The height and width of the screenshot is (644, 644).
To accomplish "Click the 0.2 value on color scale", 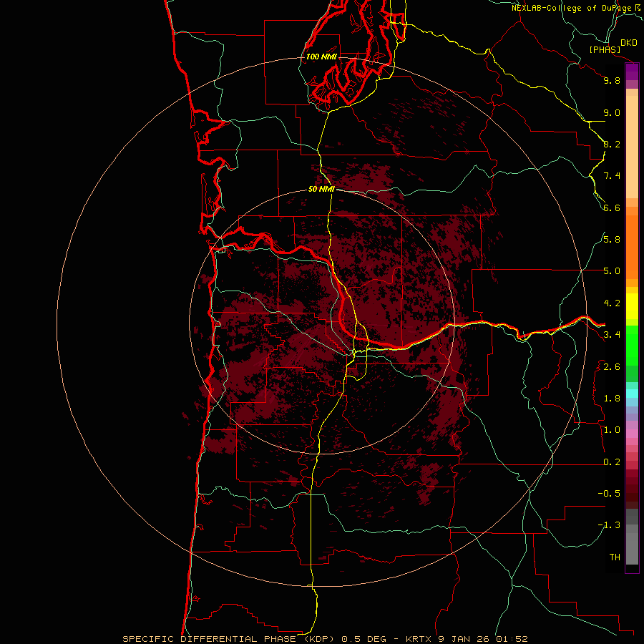I will 612,462.
